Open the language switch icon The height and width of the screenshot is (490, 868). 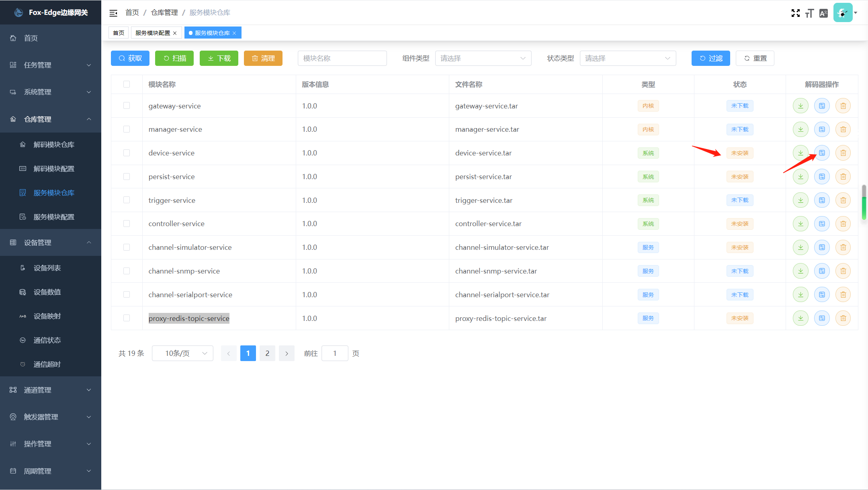coord(823,13)
